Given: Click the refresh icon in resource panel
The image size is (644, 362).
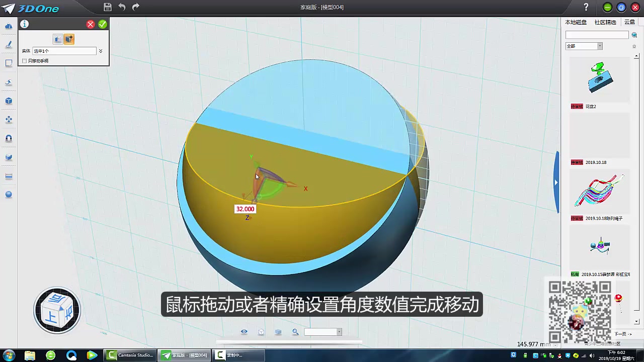Looking at the screenshot, I should coord(634,46).
